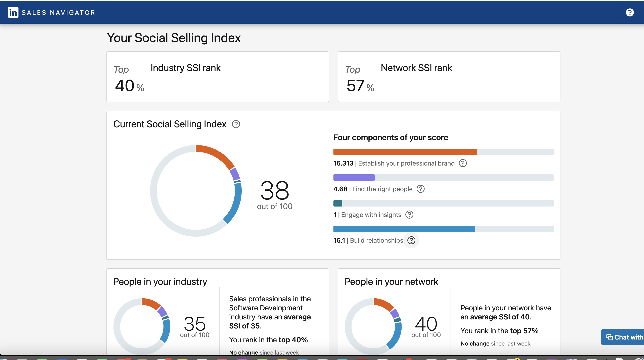This screenshot has height=360, width=644.
Task: Click the People in your network donut chart
Action: click(x=373, y=326)
